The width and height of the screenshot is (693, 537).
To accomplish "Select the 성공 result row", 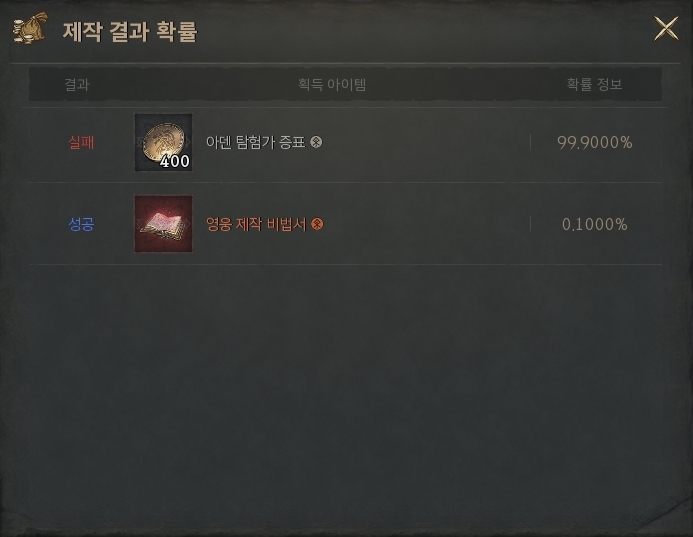I will click(x=346, y=224).
